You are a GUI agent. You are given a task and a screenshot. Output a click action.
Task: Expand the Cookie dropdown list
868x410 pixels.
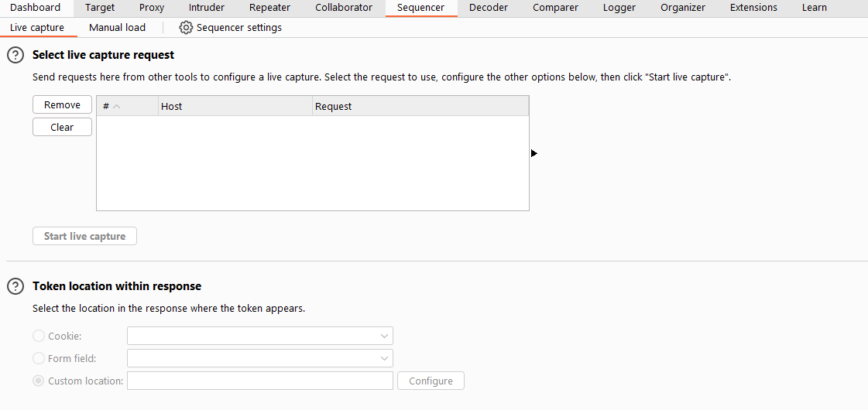260,336
